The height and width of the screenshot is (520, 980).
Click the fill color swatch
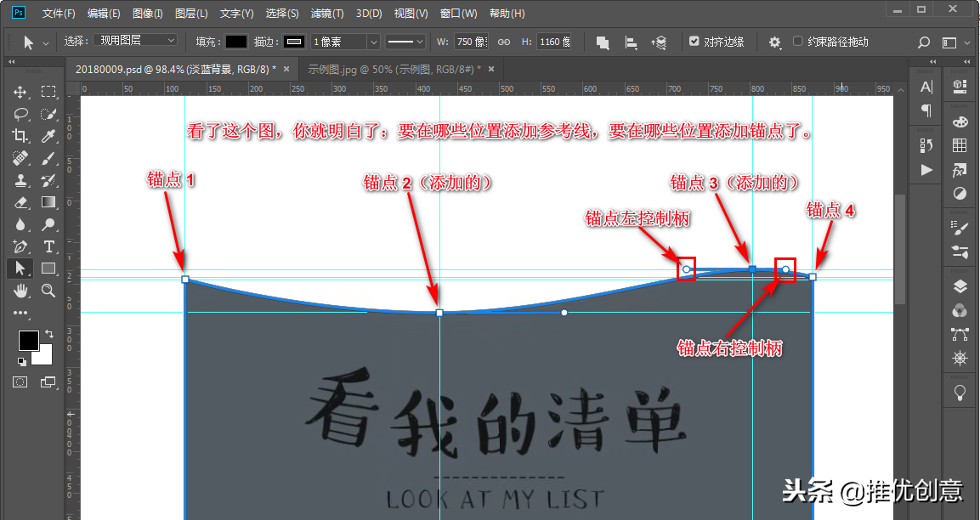click(236, 42)
